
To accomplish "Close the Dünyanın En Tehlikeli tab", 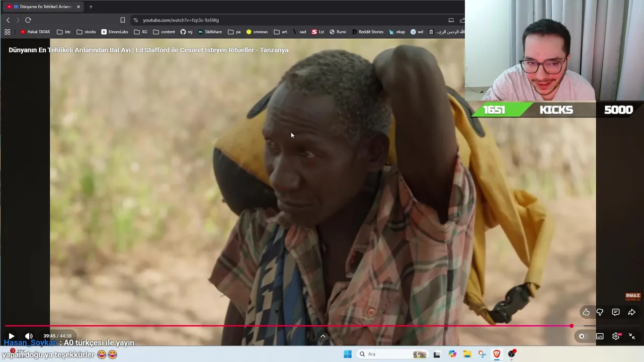I will click(x=78, y=7).
